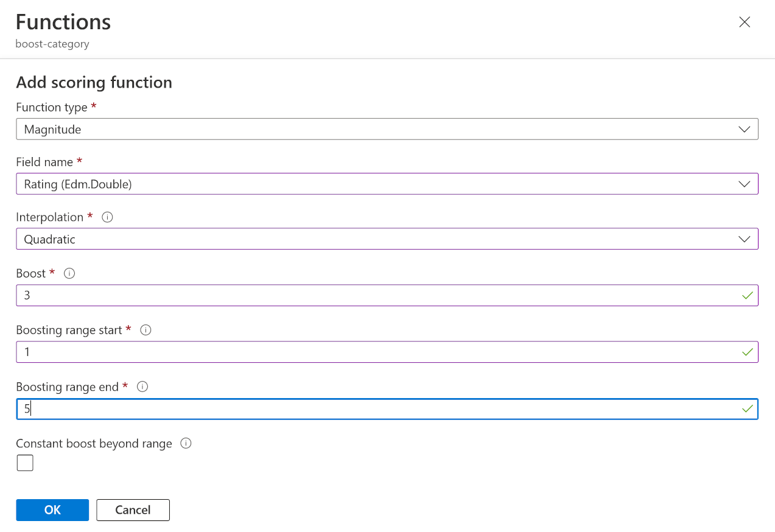Viewport: 775px width, 532px height.
Task: Click green checkmark in the Boost field
Action: 748,296
